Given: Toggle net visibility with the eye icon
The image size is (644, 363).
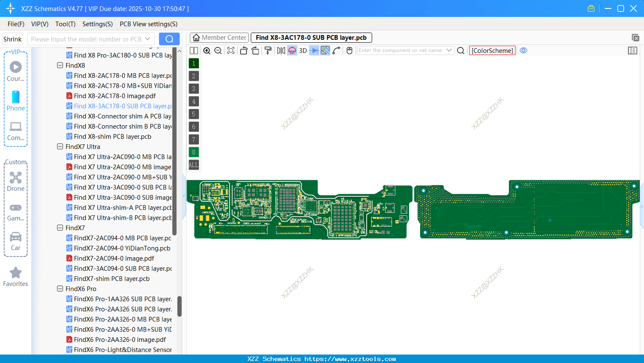Looking at the screenshot, I should [x=523, y=50].
